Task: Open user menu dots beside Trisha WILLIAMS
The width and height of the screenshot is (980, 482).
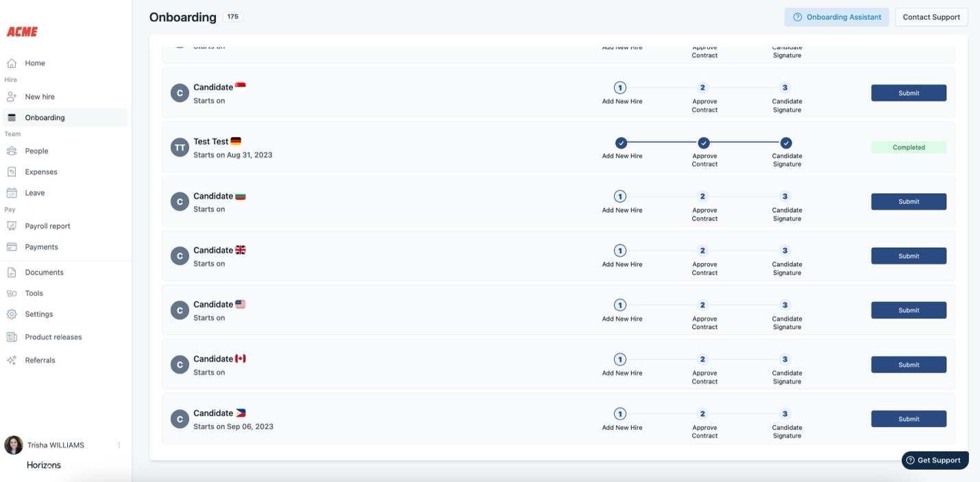Action: (119, 445)
